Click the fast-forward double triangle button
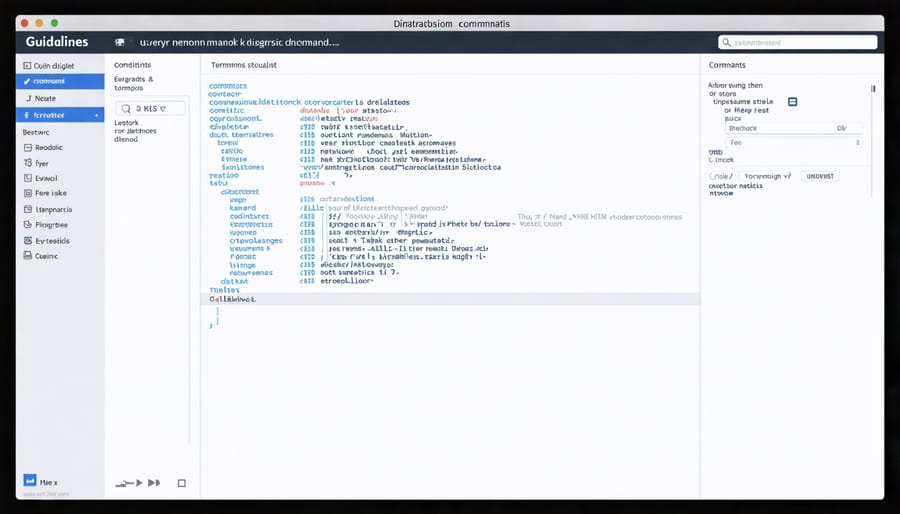900x514 pixels. (x=154, y=483)
